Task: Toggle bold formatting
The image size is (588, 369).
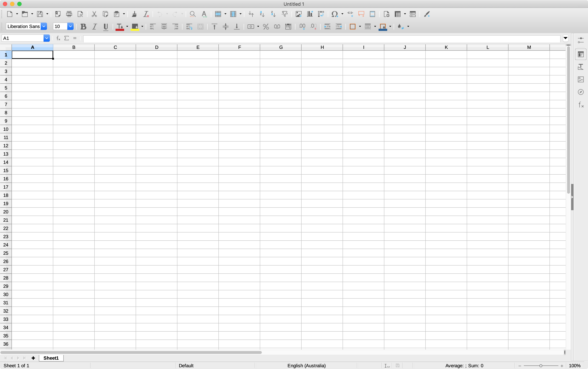Action: coord(83,27)
